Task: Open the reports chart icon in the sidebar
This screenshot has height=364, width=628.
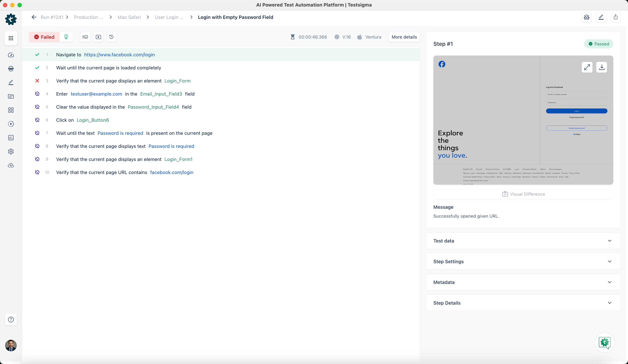Action: (11, 137)
